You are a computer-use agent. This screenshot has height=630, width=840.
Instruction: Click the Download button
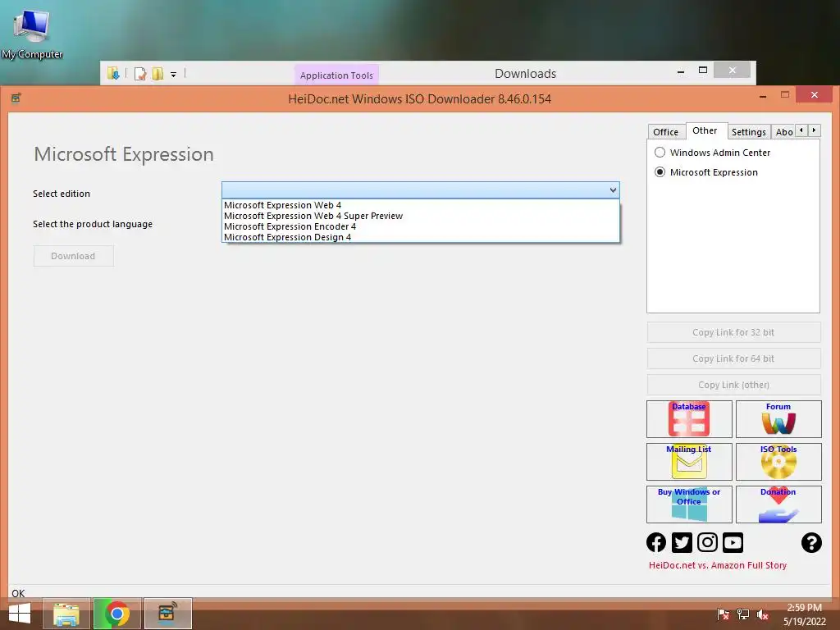click(73, 256)
